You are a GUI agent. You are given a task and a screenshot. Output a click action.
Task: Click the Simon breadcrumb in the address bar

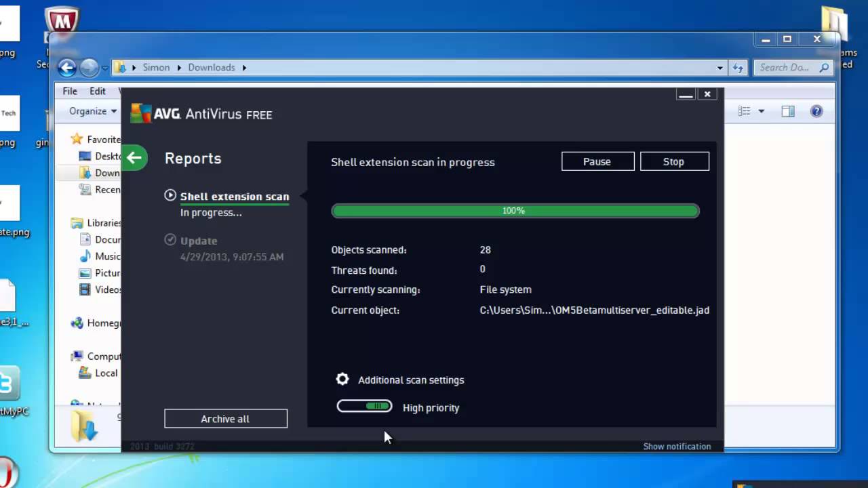click(x=156, y=67)
